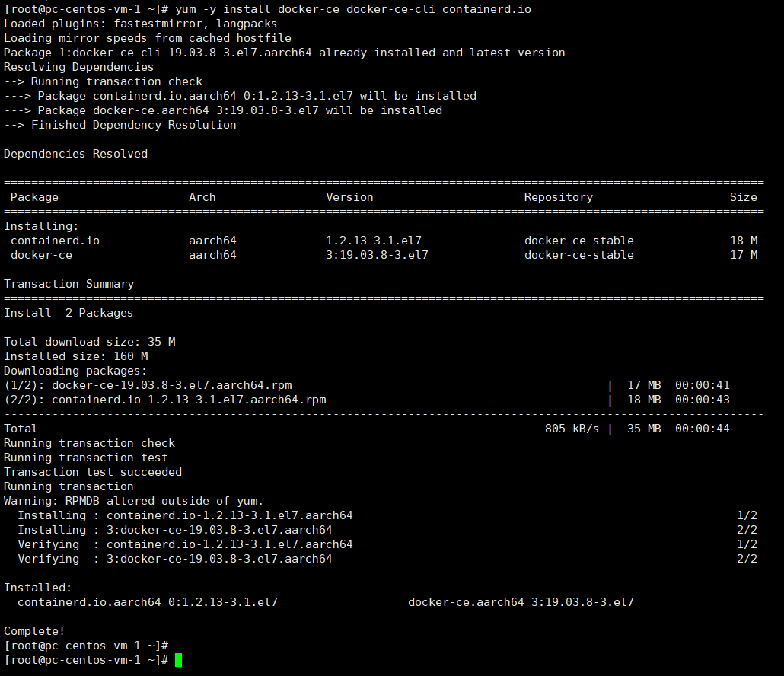The height and width of the screenshot is (676, 784).
Task: Click the '805 kB/s' speed value
Action: point(572,429)
